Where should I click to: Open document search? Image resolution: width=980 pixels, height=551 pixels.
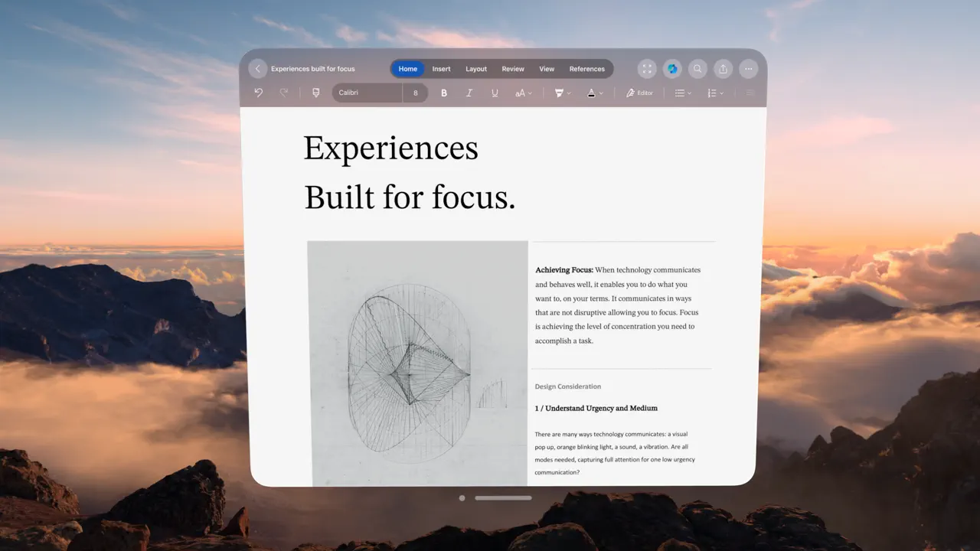tap(697, 69)
